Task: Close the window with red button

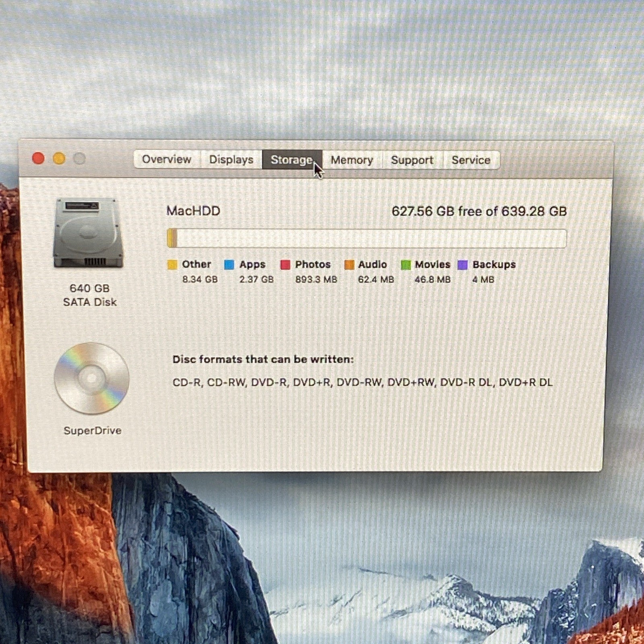Action: tap(38, 158)
